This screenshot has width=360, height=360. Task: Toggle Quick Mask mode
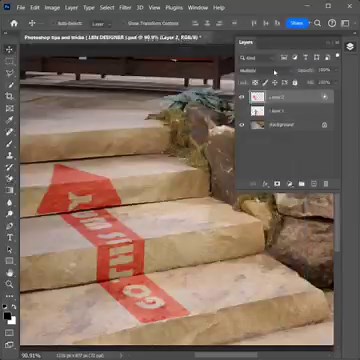coord(9,333)
